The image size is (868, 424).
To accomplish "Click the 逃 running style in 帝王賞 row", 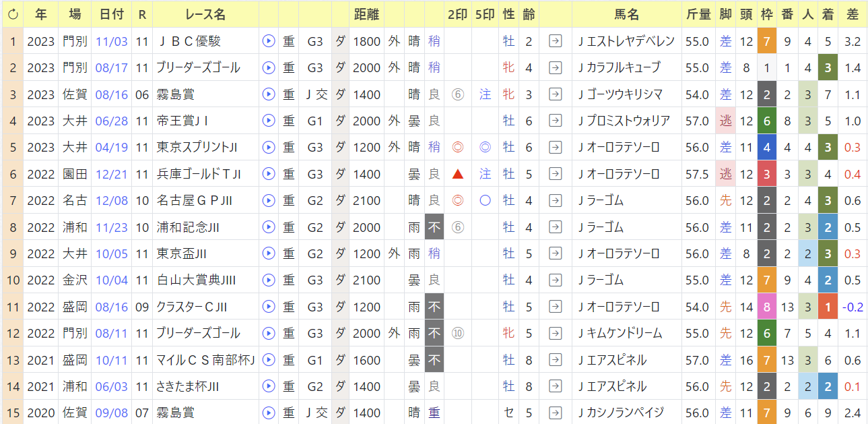I will pos(725,121).
